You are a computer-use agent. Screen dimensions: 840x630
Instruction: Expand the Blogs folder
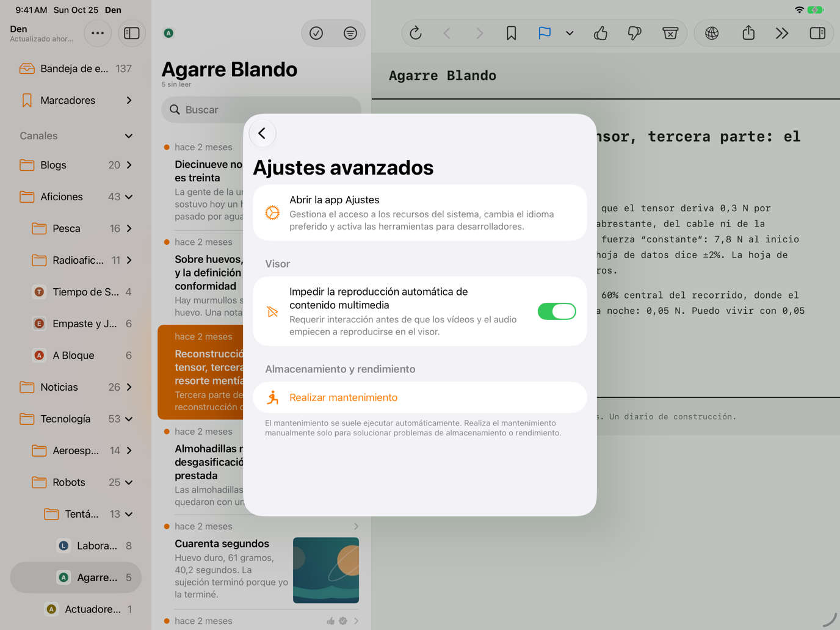pos(129,165)
